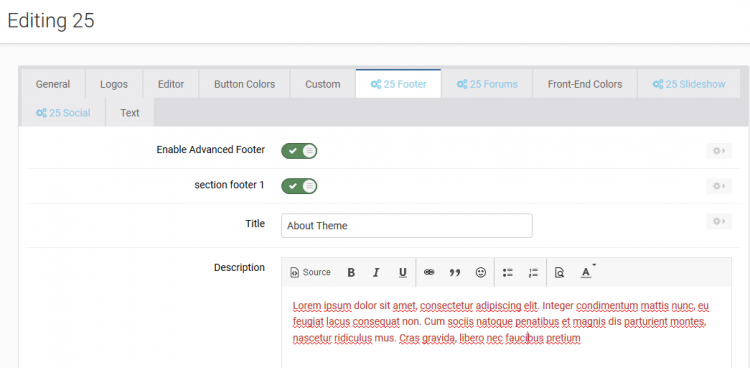Apply Underline formatting in Description editor

click(x=403, y=272)
